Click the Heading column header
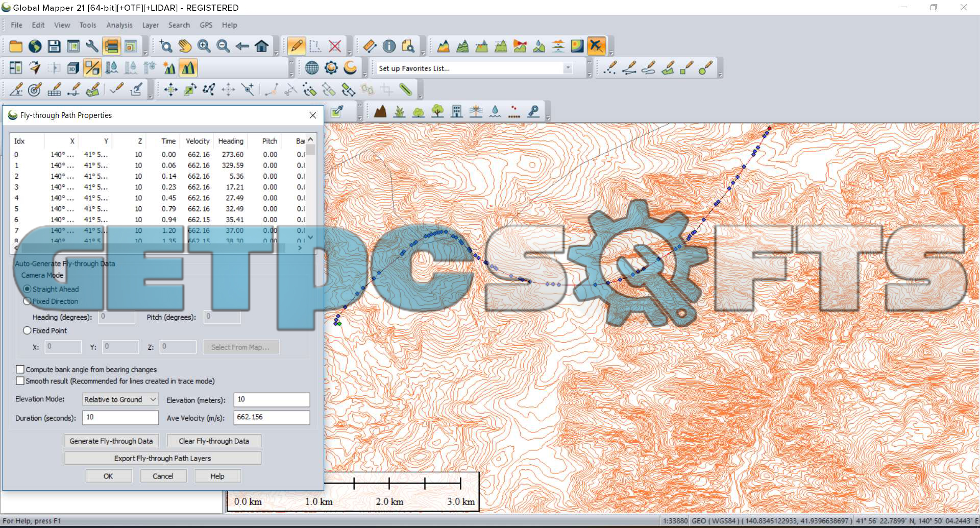The height and width of the screenshot is (528, 980). 230,141
